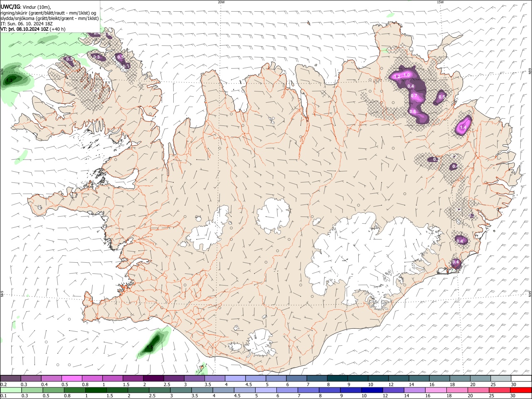Click the 64N latitude label on right edge
Image resolution: width=532 pixels, height=399 pixels.
coord(530,294)
